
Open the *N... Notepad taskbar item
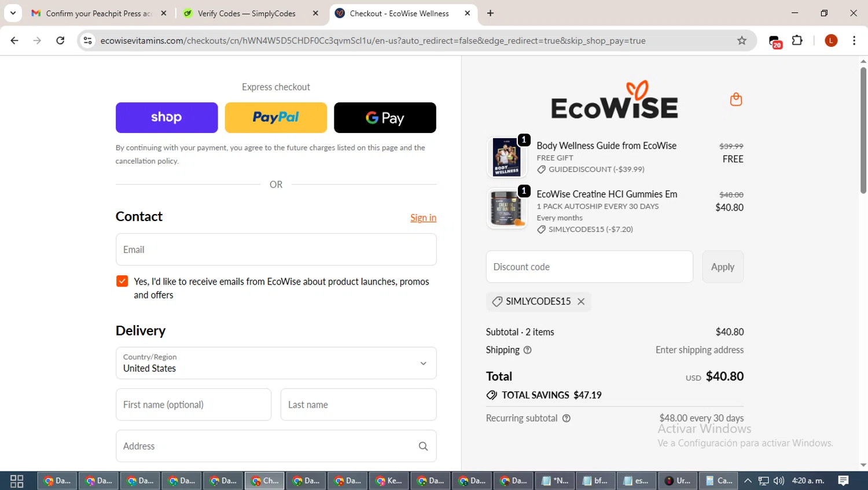[555, 481]
